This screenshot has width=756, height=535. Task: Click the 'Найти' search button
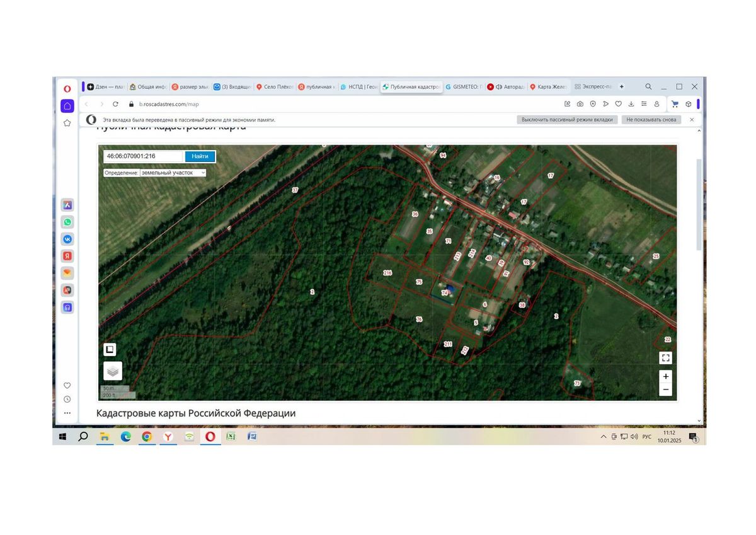pos(200,156)
